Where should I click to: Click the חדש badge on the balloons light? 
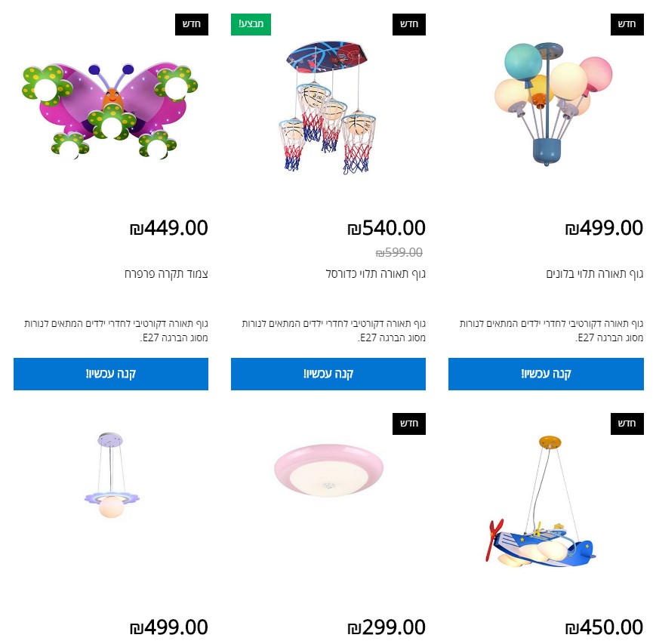tap(627, 24)
